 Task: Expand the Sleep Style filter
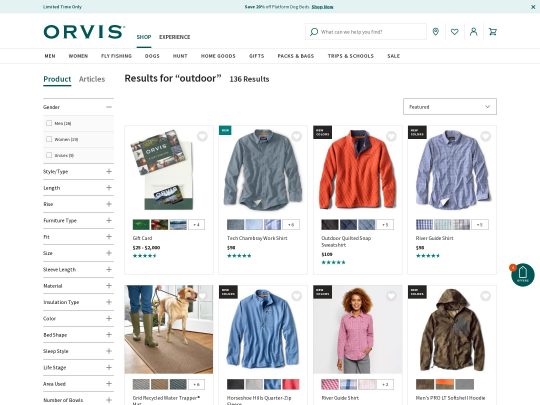(x=109, y=351)
